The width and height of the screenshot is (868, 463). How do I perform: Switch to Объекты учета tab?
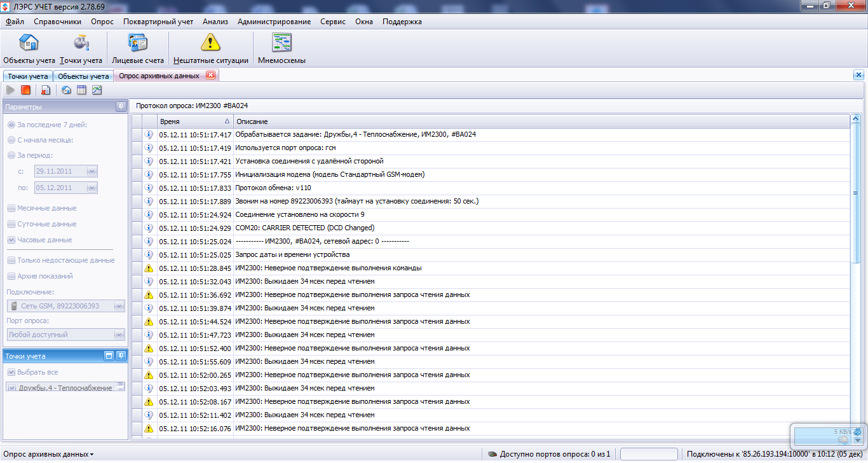click(83, 76)
